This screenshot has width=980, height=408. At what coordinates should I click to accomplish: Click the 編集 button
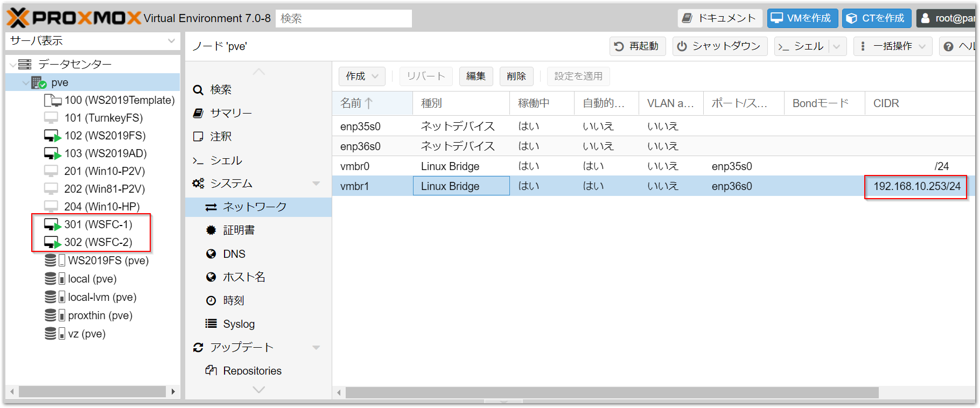(476, 76)
